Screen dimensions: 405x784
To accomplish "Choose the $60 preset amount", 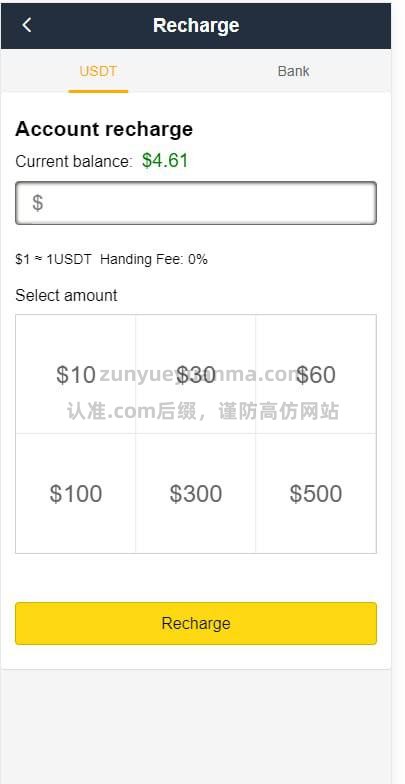I will [316, 374].
